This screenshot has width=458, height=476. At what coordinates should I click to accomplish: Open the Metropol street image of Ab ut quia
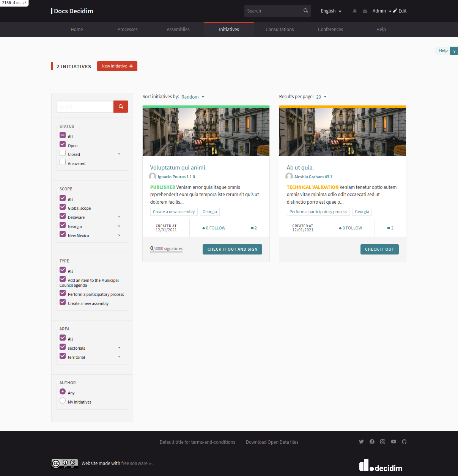tap(343, 132)
